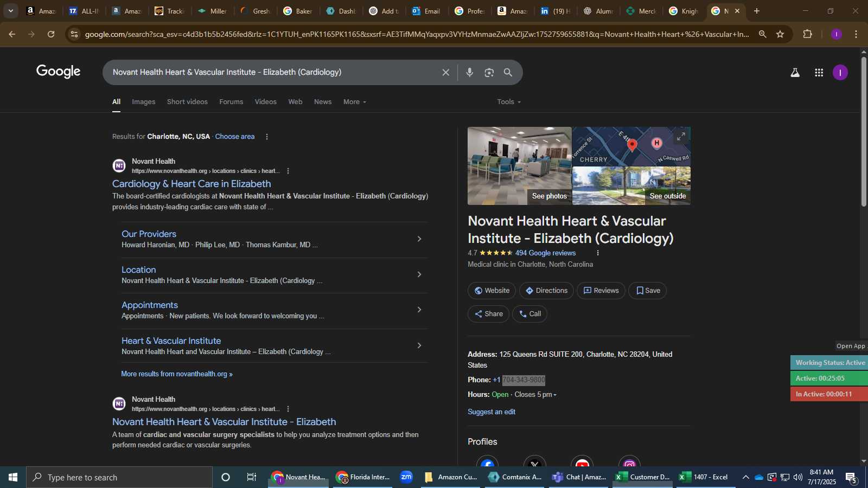The height and width of the screenshot is (488, 868).
Task: Open Google Lens image search icon
Action: [x=489, y=72]
